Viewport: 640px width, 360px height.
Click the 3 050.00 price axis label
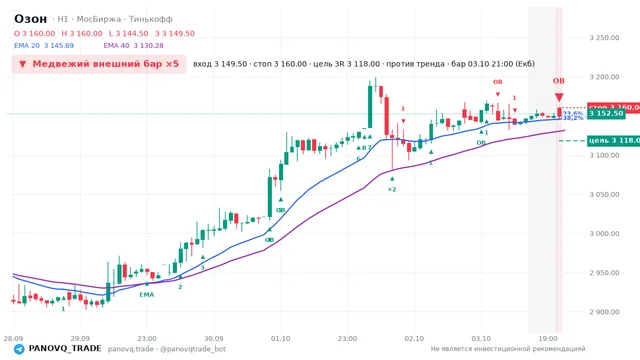tap(604, 194)
